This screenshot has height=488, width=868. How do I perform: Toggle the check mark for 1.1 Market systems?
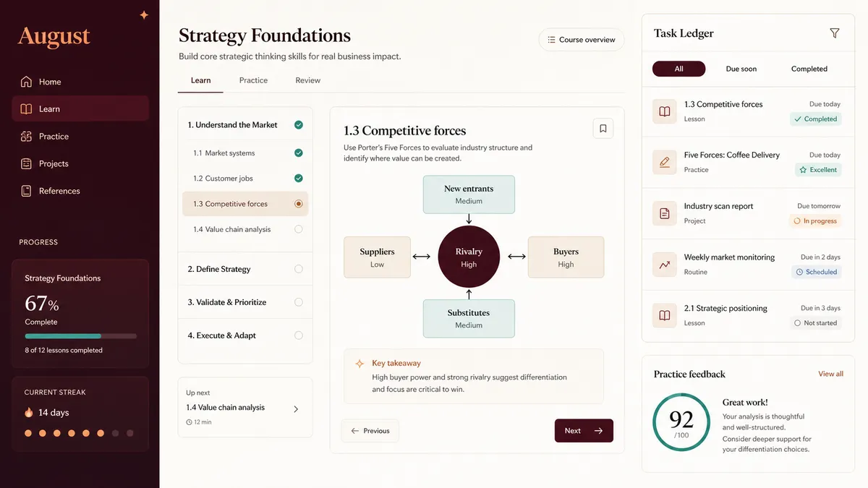(299, 153)
